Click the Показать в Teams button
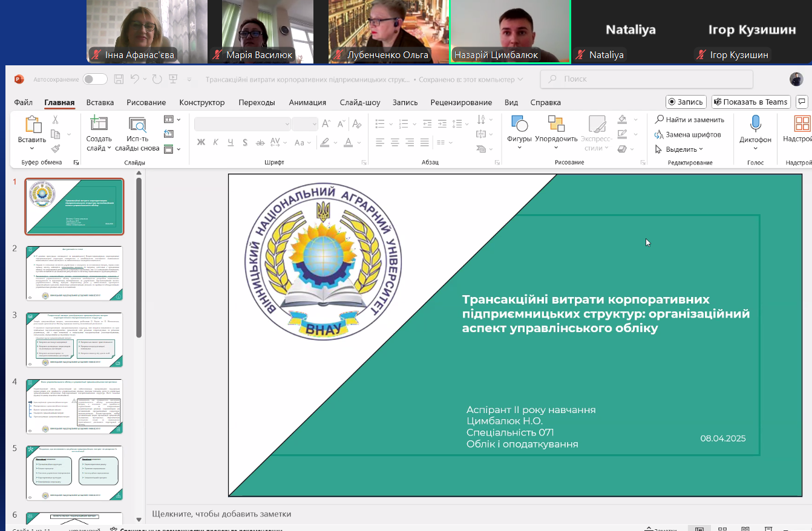 tap(750, 102)
